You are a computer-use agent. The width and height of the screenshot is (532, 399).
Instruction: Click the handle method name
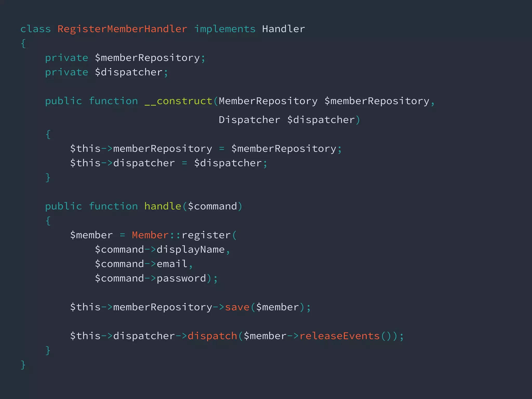163,206
